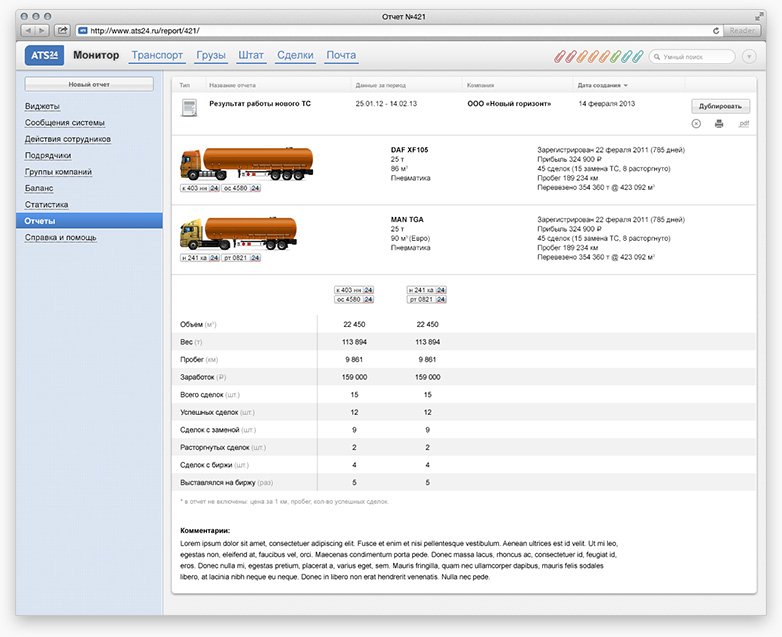
Task: Click company name ООО «Новый горизонт»
Action: [x=509, y=104]
